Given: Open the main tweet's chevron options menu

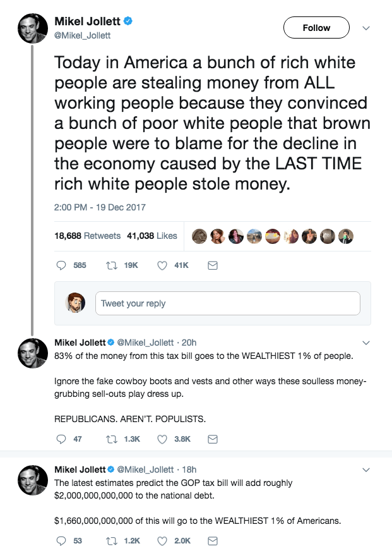Looking at the screenshot, I should (365, 28).
